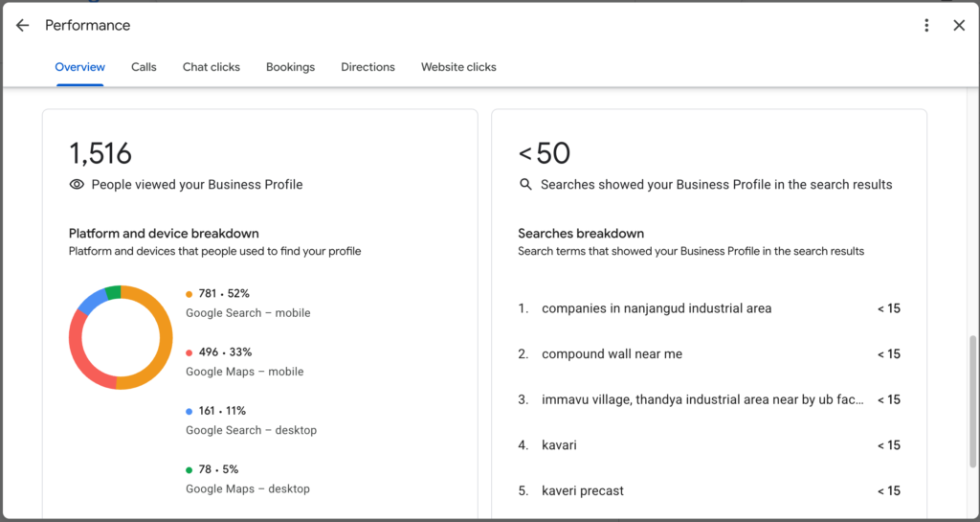Open the three-dot more options menu
The height and width of the screenshot is (522, 980).
[x=926, y=26]
